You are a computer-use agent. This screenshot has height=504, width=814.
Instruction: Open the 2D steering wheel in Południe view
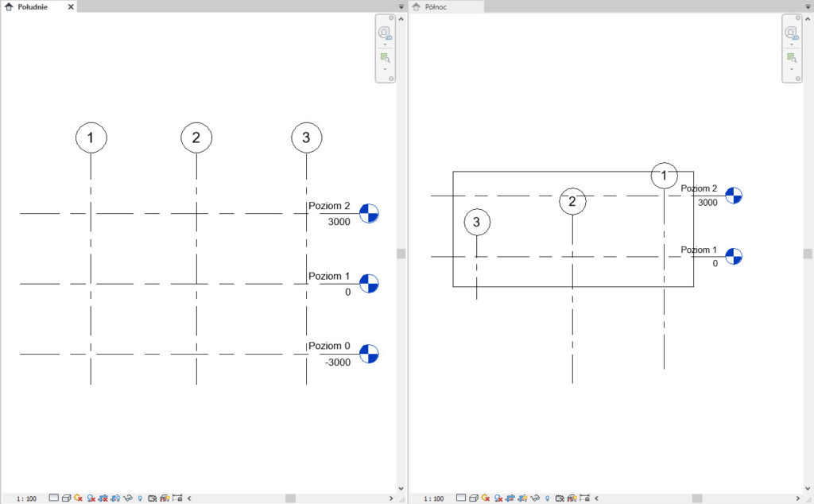tap(385, 33)
